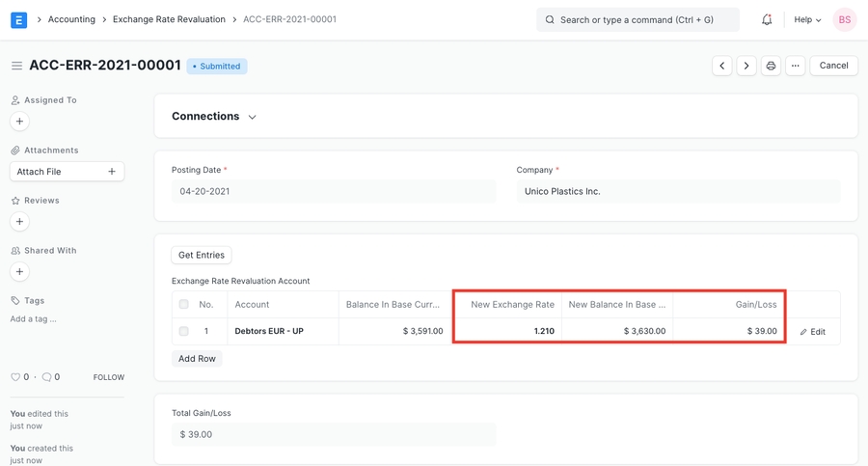Screen dimensions: 868x466
Task: Go to next document arrow
Action: 746,66
